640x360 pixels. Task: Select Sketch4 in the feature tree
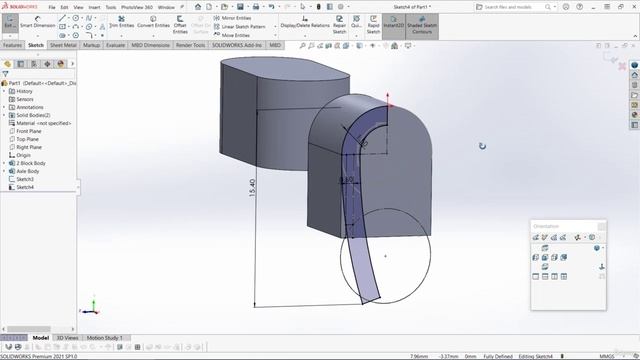21,187
